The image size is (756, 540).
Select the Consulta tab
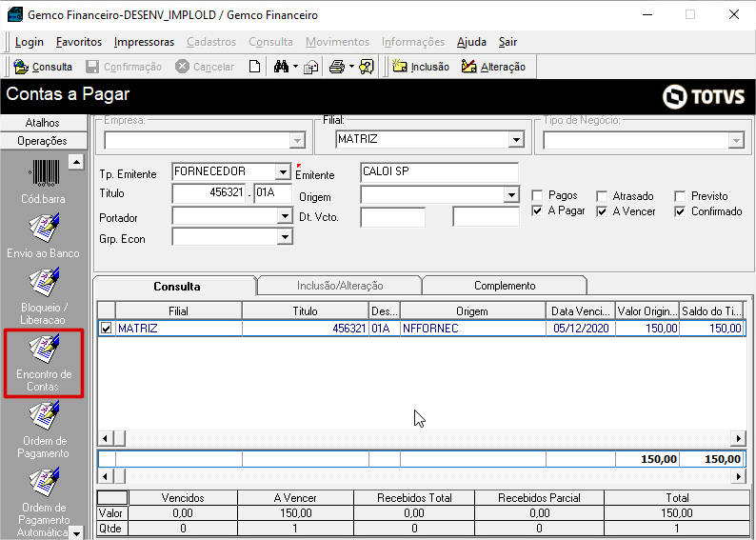point(176,287)
